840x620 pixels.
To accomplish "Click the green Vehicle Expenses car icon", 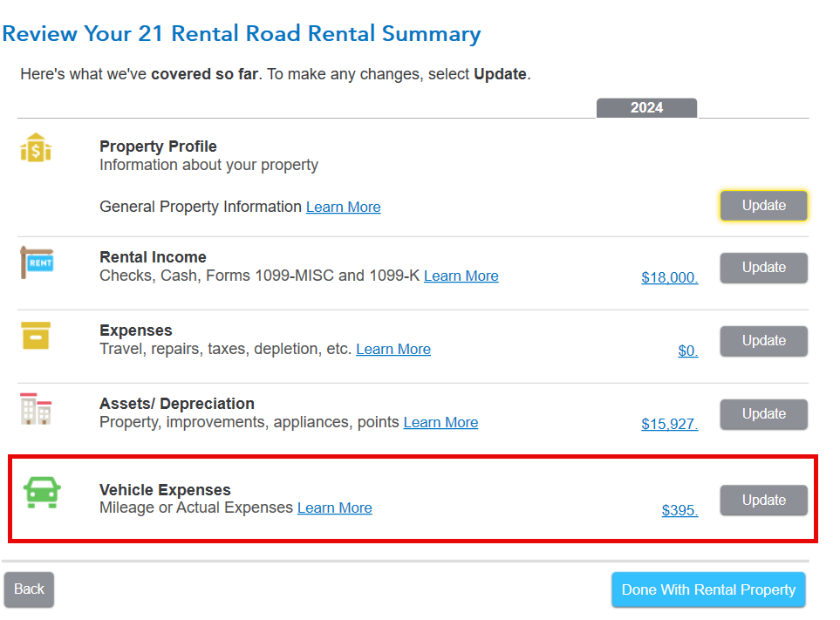I will click(42, 493).
